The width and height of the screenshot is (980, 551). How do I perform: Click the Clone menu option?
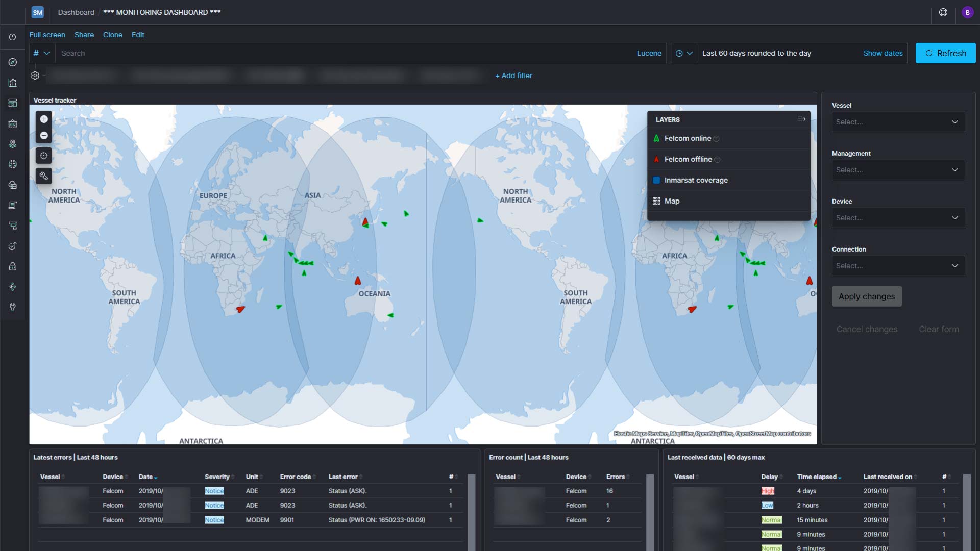(x=113, y=35)
